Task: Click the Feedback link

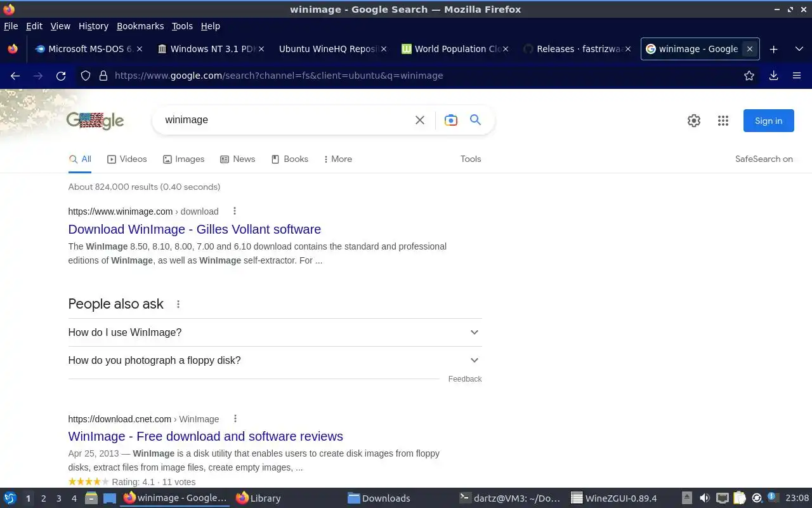Action: click(x=465, y=379)
